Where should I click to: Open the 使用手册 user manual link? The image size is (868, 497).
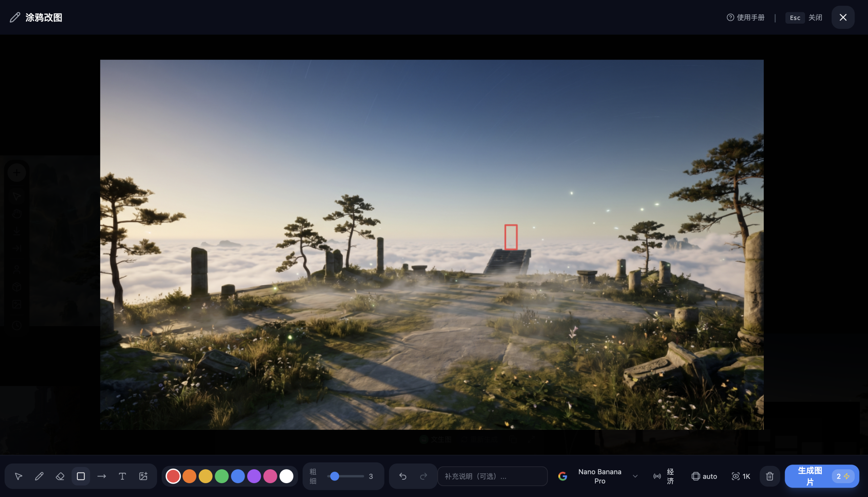pos(746,17)
